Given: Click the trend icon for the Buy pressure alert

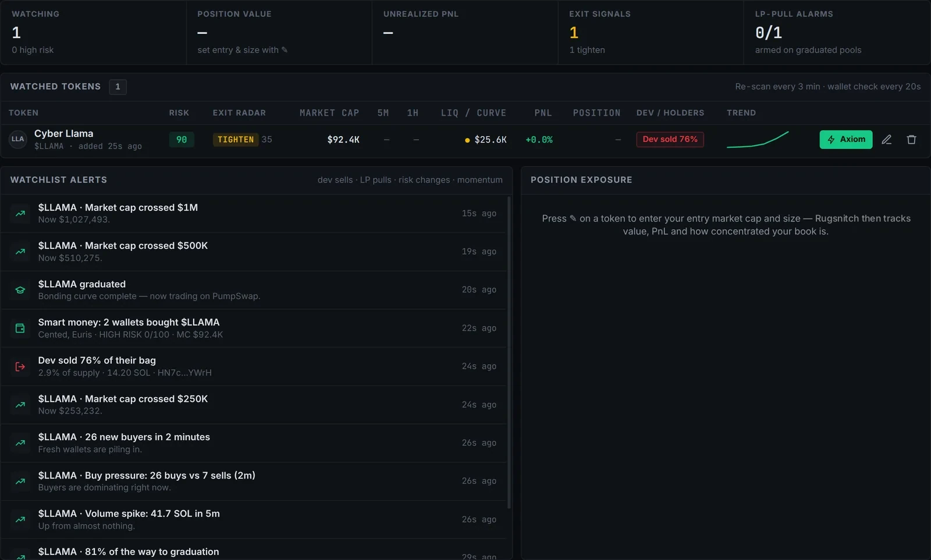Looking at the screenshot, I should (x=20, y=481).
